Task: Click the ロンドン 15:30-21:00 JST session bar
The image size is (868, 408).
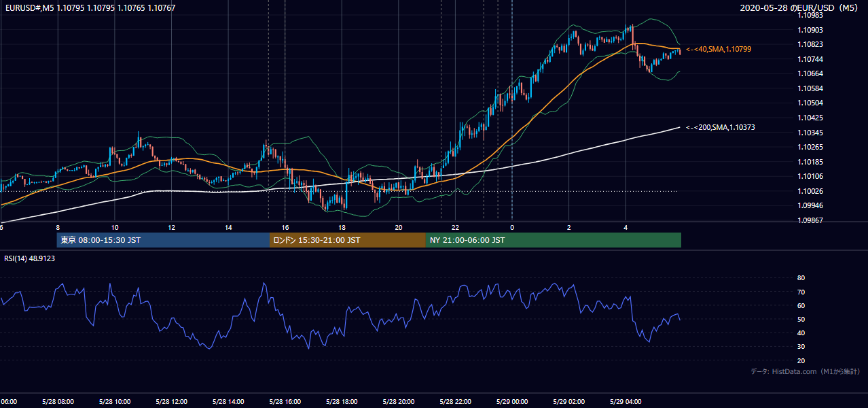Action: click(348, 240)
